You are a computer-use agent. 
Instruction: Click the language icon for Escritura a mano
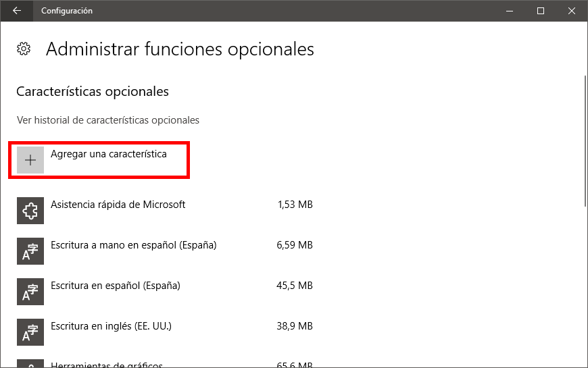[30, 251]
